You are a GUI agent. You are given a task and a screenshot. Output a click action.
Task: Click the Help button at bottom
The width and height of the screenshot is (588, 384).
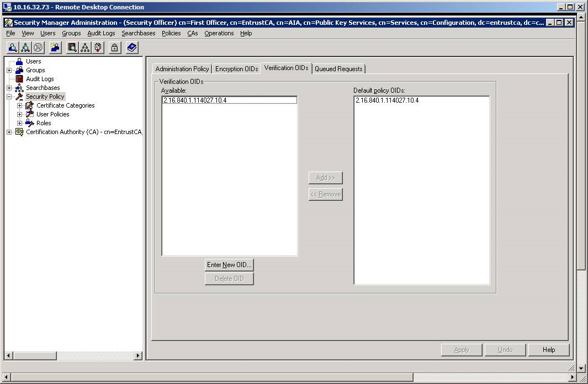pos(548,350)
